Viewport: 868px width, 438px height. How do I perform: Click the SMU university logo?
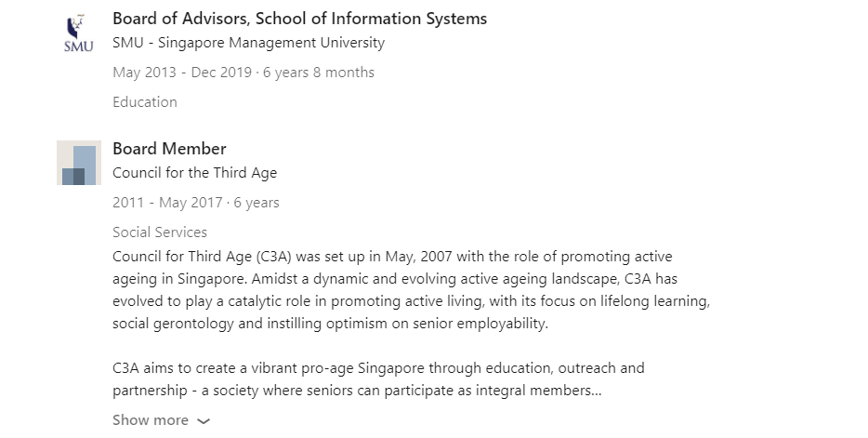click(x=79, y=33)
